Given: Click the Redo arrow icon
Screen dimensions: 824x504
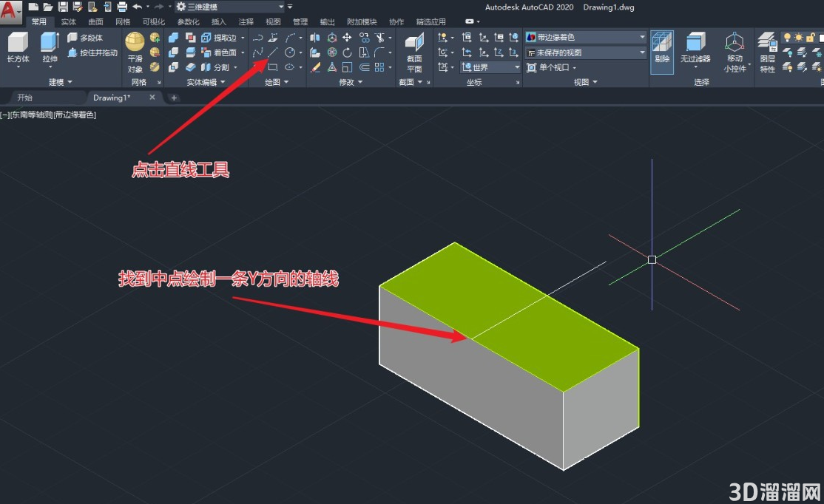Looking at the screenshot, I should (158, 7).
